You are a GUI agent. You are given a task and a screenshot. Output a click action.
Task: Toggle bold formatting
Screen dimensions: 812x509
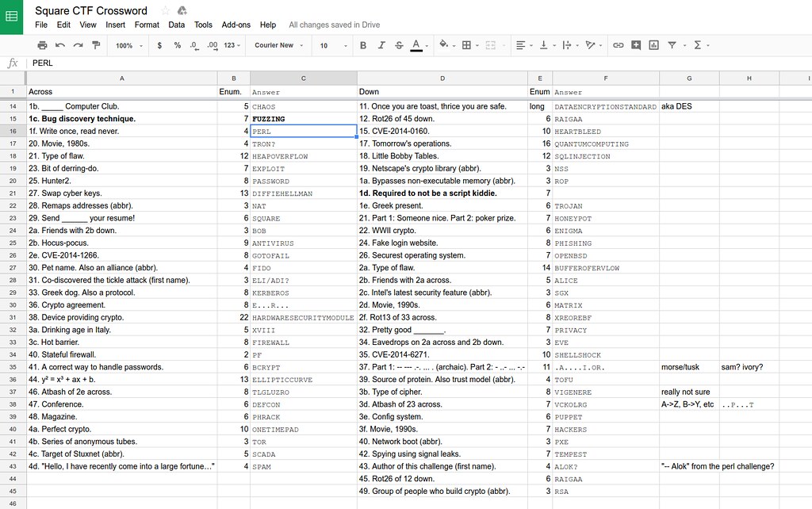[363, 45]
